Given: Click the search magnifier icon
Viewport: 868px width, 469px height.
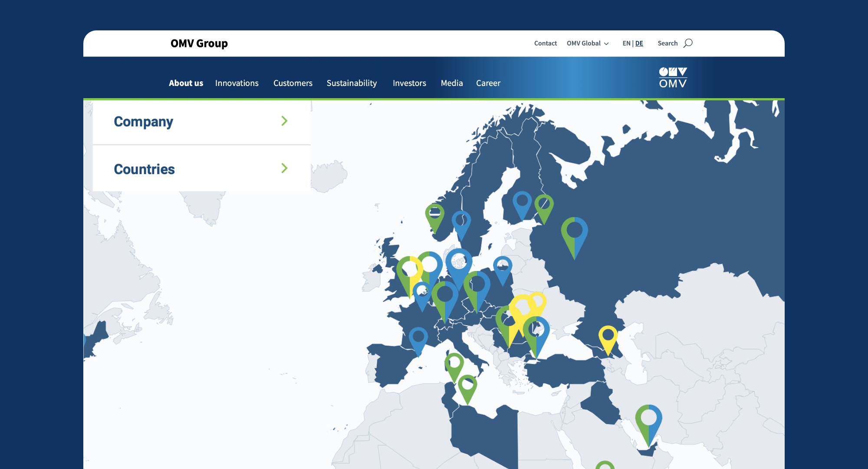Looking at the screenshot, I should tap(688, 43).
